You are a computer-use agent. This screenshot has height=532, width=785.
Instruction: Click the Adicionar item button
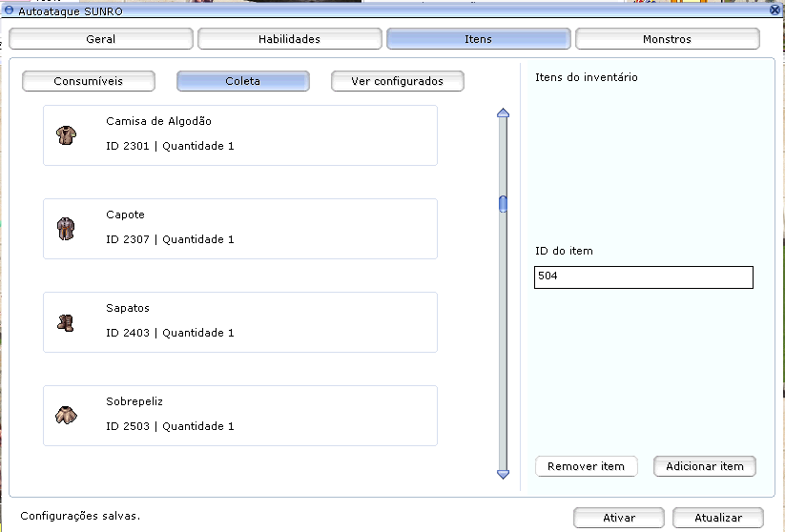[704, 466]
